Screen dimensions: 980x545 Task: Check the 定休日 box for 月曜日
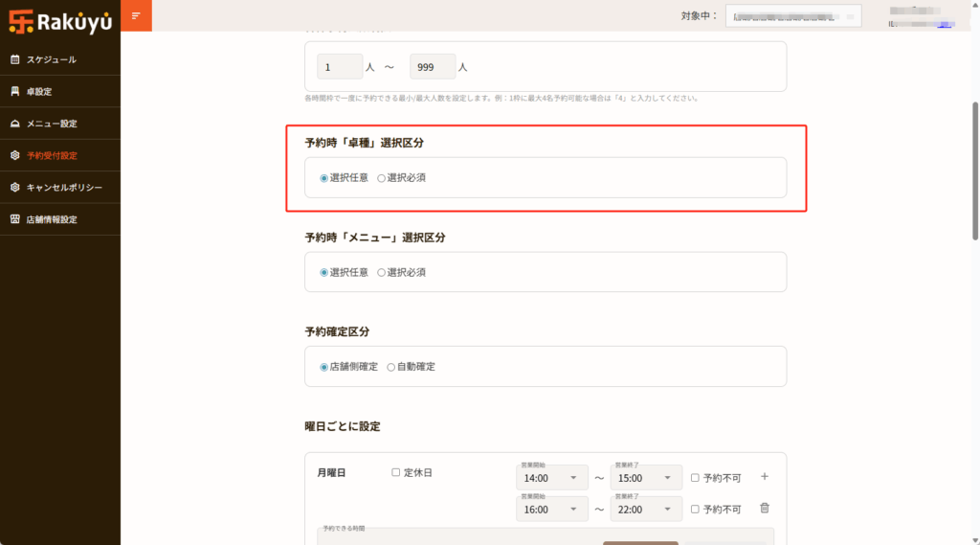[x=396, y=472]
